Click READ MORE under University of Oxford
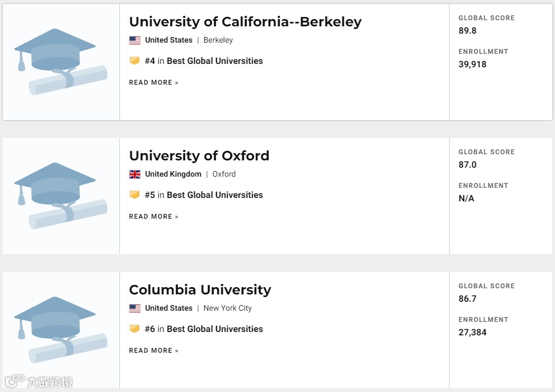The image size is (555, 392). tap(154, 216)
